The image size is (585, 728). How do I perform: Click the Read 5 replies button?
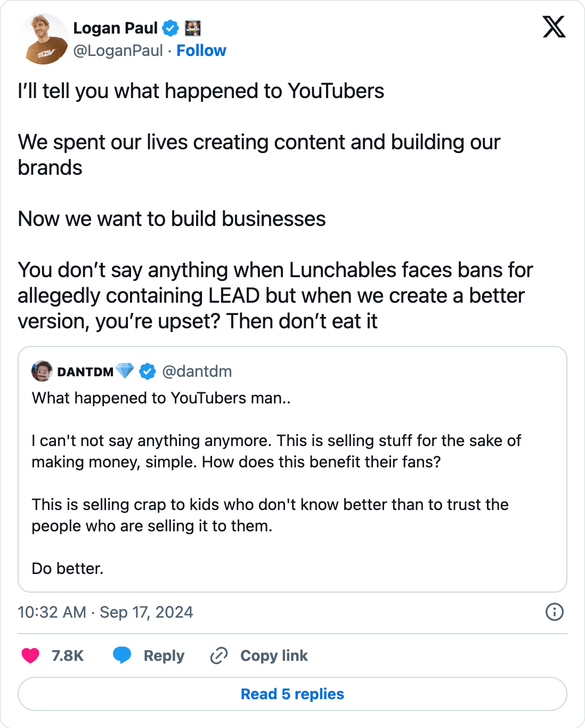point(292,694)
